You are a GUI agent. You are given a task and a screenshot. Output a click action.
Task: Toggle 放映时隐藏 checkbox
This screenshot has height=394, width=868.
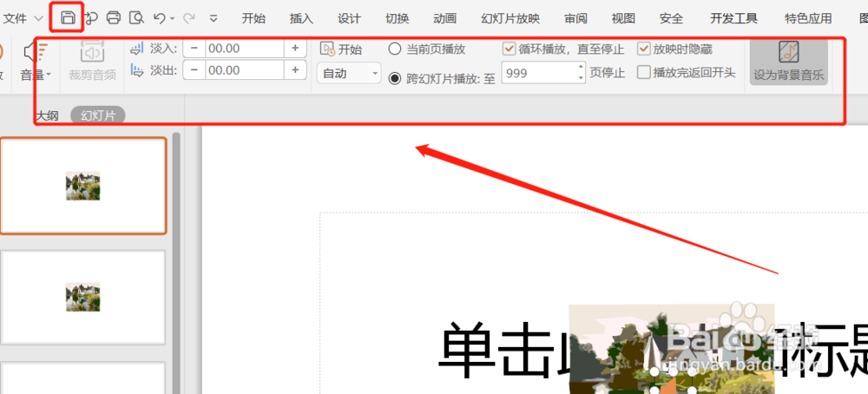pyautogui.click(x=643, y=49)
